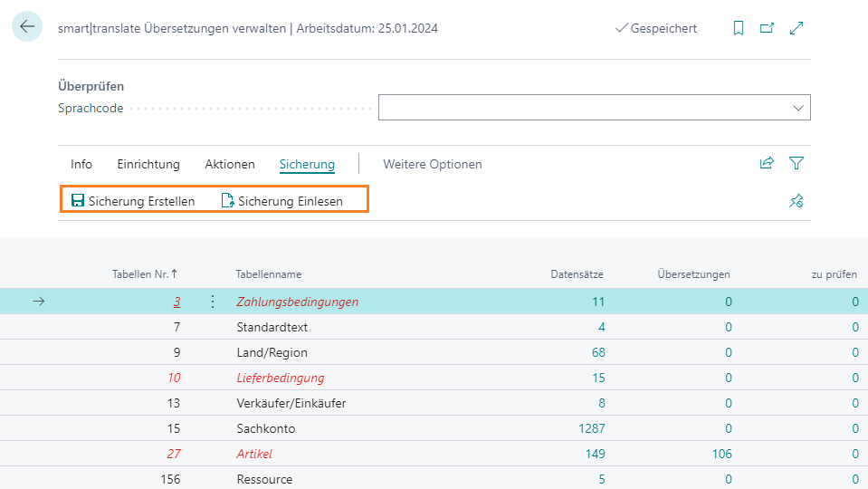
Task: Open page in new window icon
Action: [767, 28]
